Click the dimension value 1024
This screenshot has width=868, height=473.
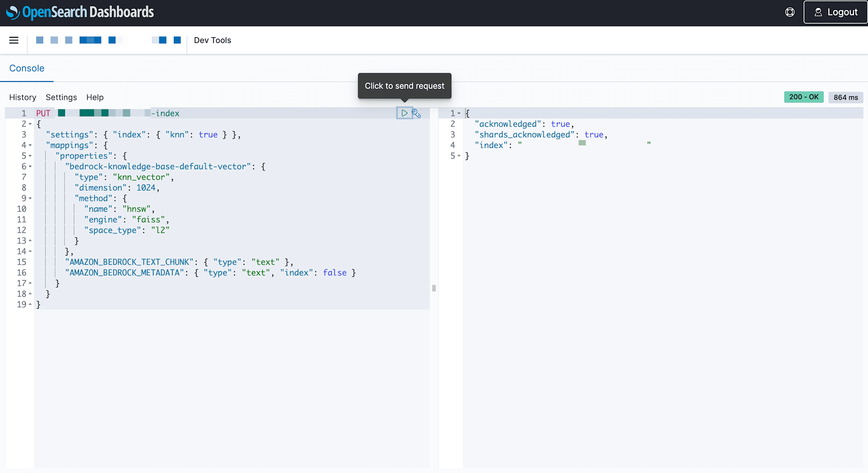tap(146, 188)
